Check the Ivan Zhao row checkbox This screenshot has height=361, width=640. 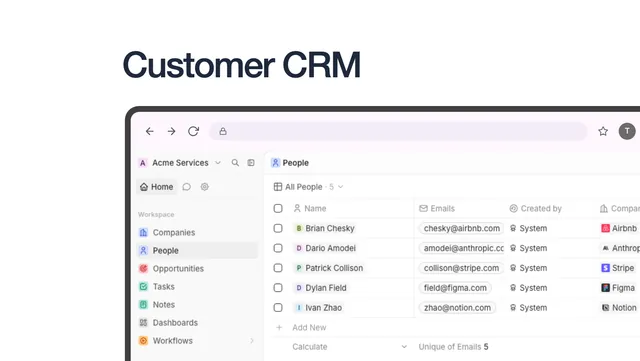click(x=278, y=308)
